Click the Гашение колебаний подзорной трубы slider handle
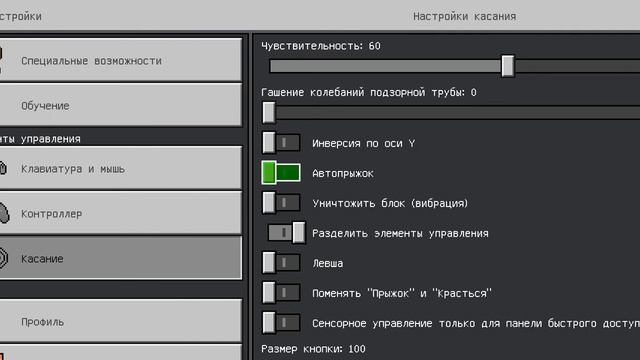The width and height of the screenshot is (640, 360). (269, 112)
